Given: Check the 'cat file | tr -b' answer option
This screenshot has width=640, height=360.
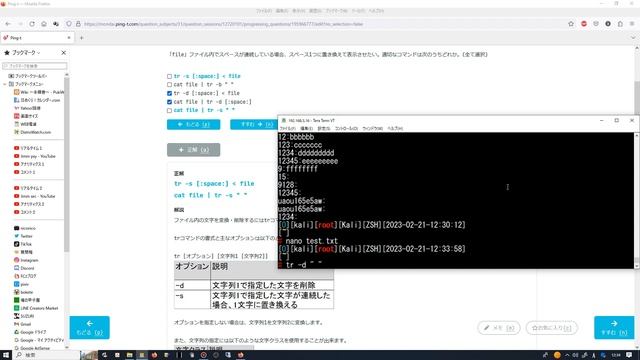Looking at the screenshot, I should [x=169, y=84].
